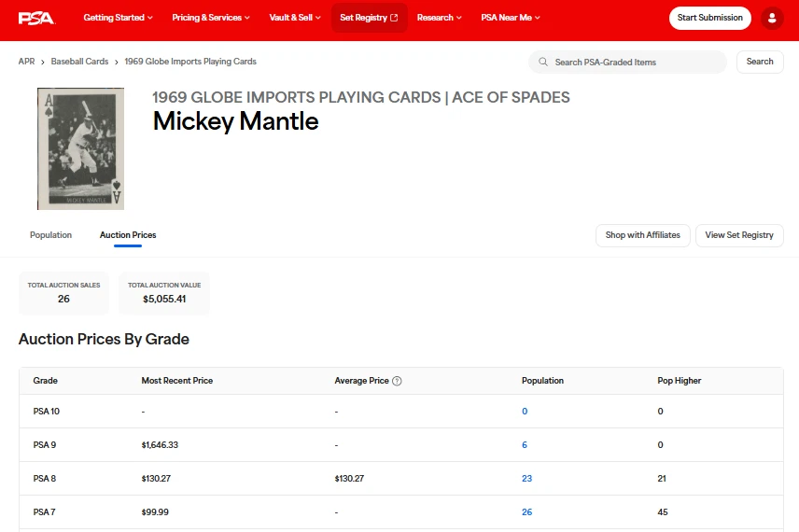Expand the Pricing & Services menu
The width and height of the screenshot is (799, 532).
[211, 18]
